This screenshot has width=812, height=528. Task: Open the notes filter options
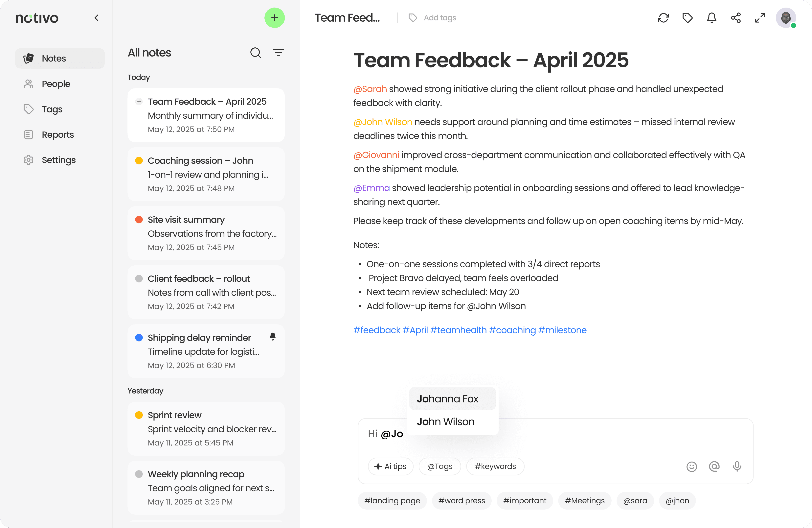coord(278,53)
